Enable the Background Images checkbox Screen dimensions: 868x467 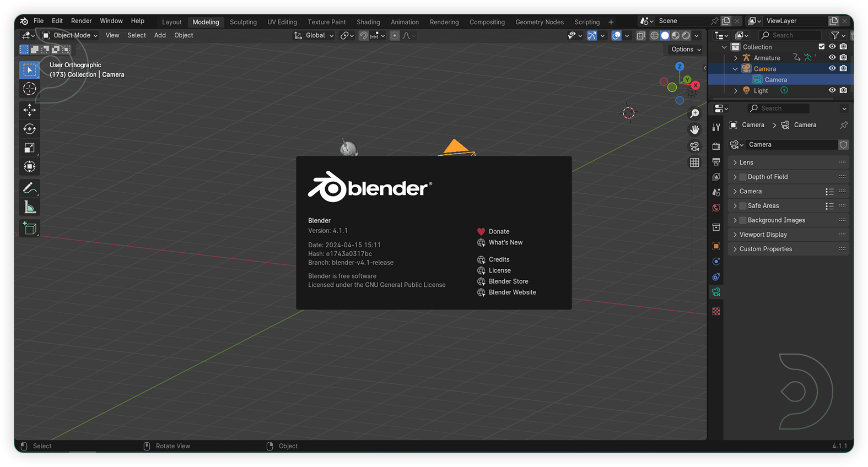(743, 220)
